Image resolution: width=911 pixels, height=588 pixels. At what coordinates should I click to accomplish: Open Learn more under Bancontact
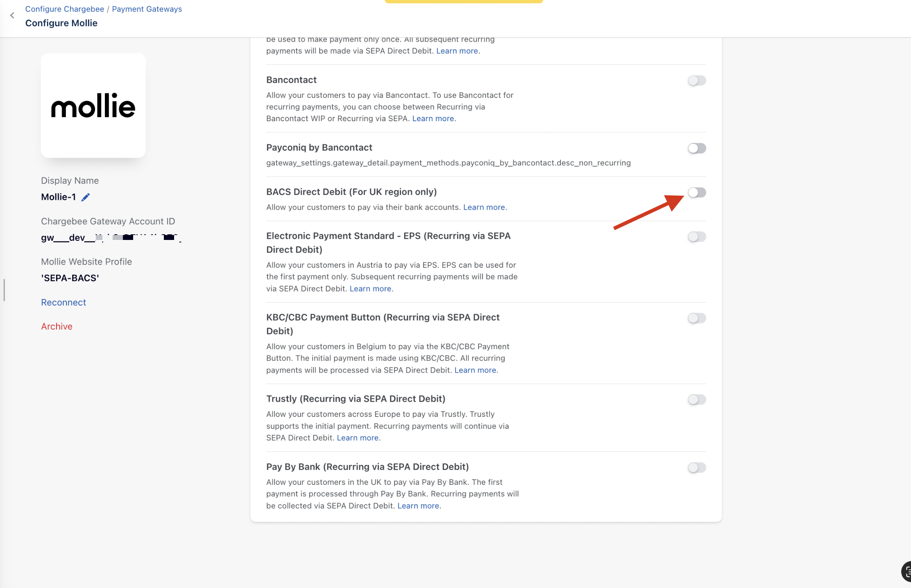tap(433, 119)
